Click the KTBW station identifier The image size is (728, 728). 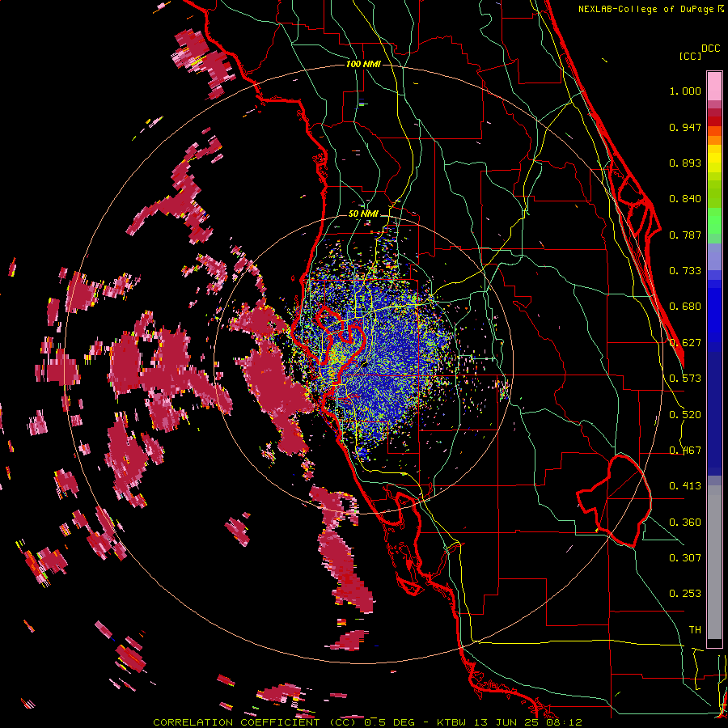pyautogui.click(x=453, y=723)
